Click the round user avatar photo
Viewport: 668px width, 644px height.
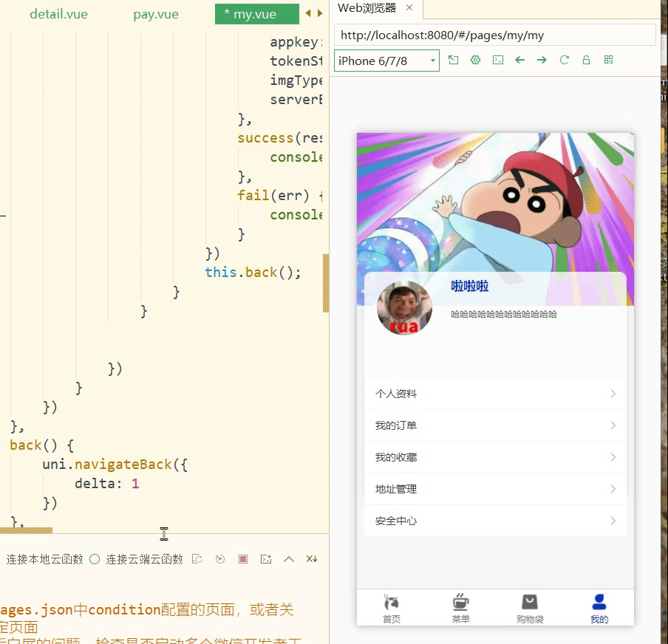tap(405, 309)
